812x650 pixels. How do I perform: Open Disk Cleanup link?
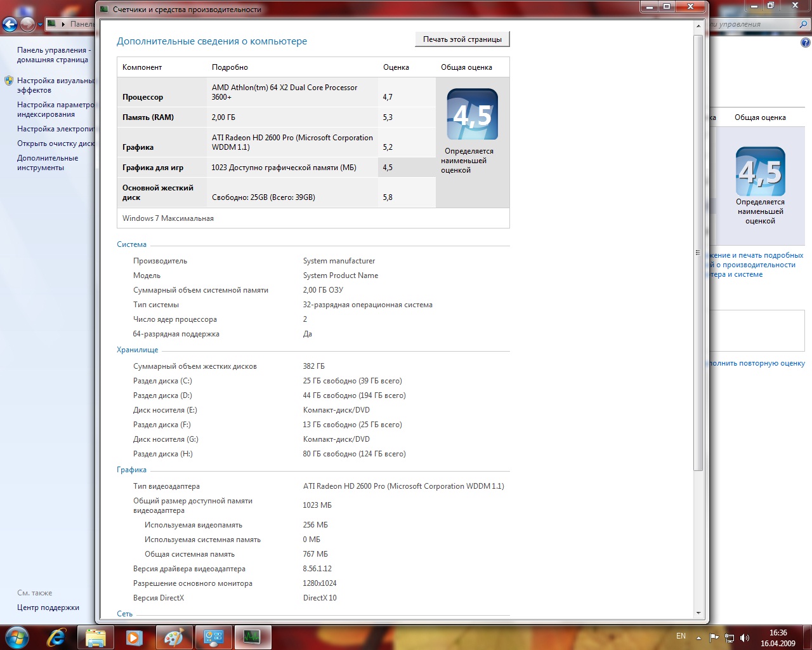pos(56,143)
